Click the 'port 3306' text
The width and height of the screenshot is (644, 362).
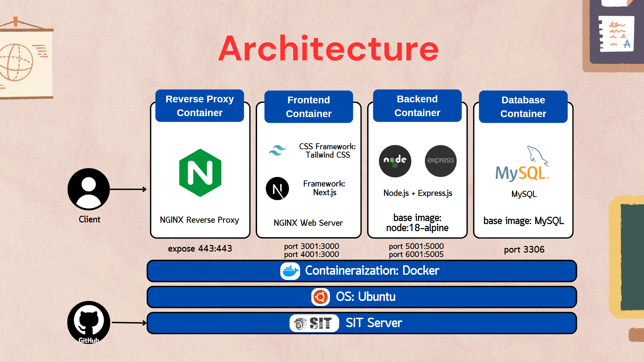[x=524, y=250]
